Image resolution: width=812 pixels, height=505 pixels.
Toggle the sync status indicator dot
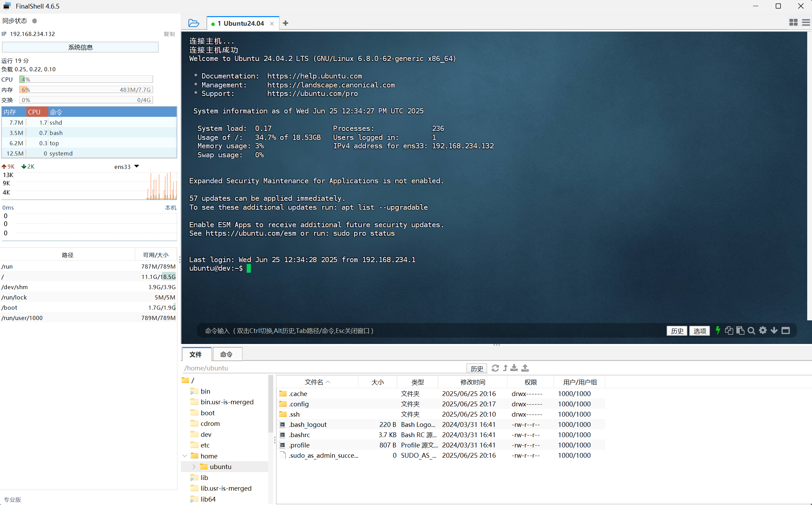point(34,21)
